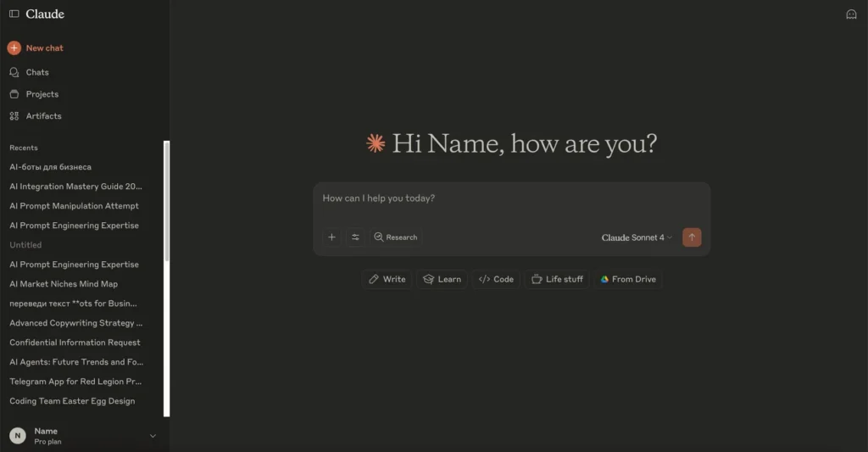
Task: Open recent chat "AI-боты для бизнеса"
Action: pos(50,167)
